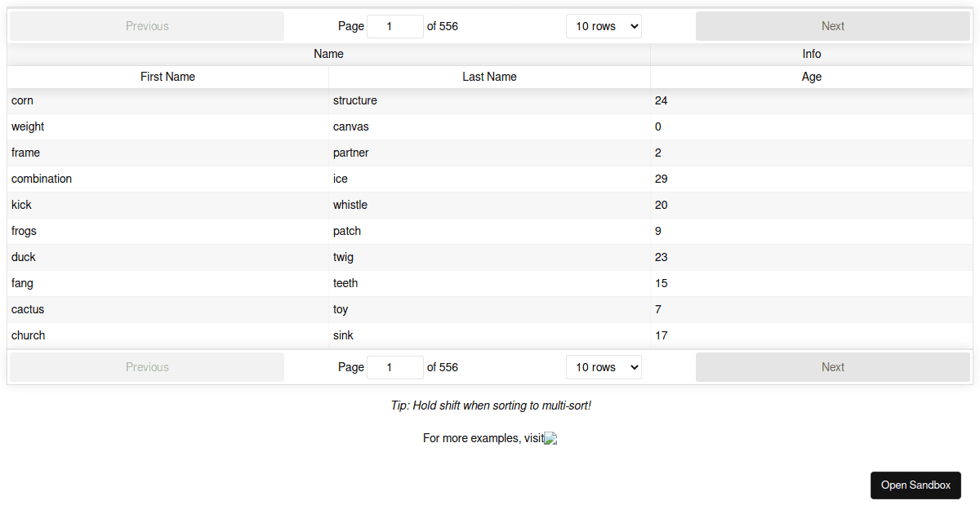The width and height of the screenshot is (980, 514).
Task: Sort the table by Last Name
Action: tap(489, 77)
